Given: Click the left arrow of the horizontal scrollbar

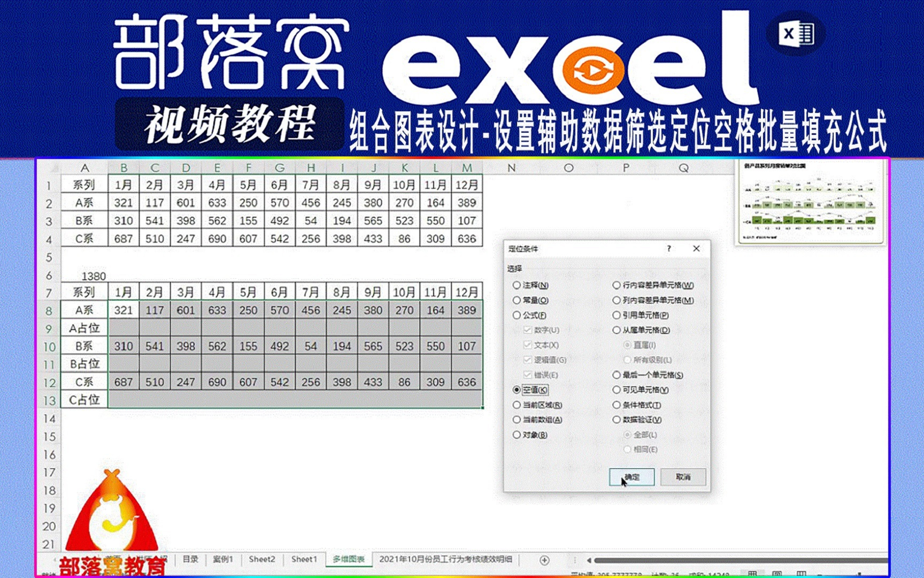Looking at the screenshot, I should [x=589, y=560].
